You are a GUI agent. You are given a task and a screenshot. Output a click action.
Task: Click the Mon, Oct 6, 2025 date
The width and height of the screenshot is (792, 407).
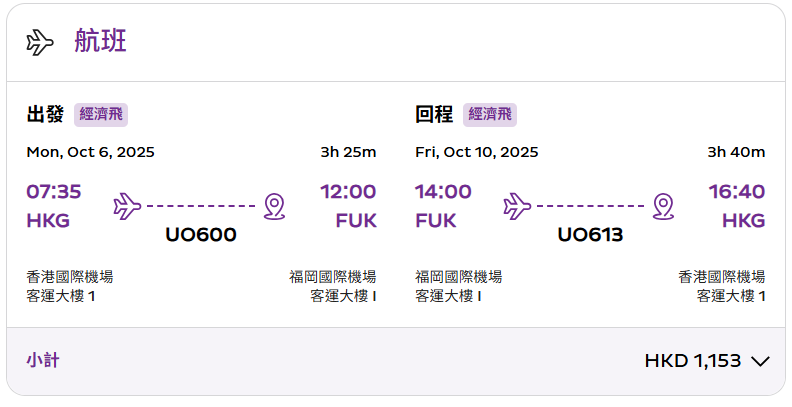pyautogui.click(x=90, y=152)
